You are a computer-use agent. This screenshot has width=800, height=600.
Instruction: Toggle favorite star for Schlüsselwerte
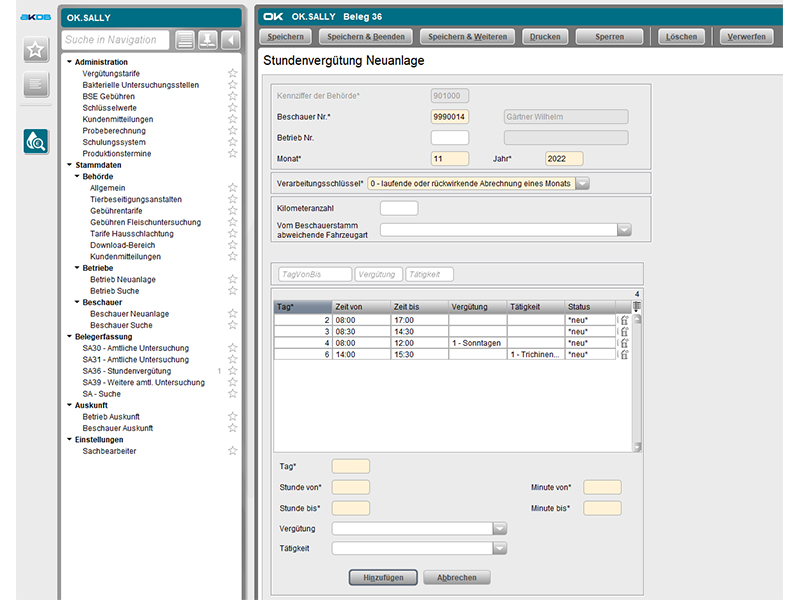click(x=232, y=108)
